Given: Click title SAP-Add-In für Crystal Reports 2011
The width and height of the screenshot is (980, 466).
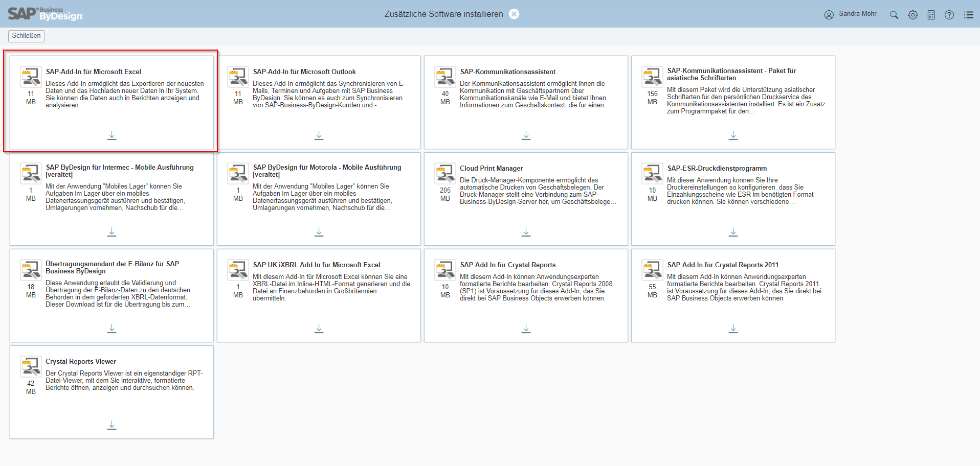Looking at the screenshot, I should pyautogui.click(x=723, y=265).
